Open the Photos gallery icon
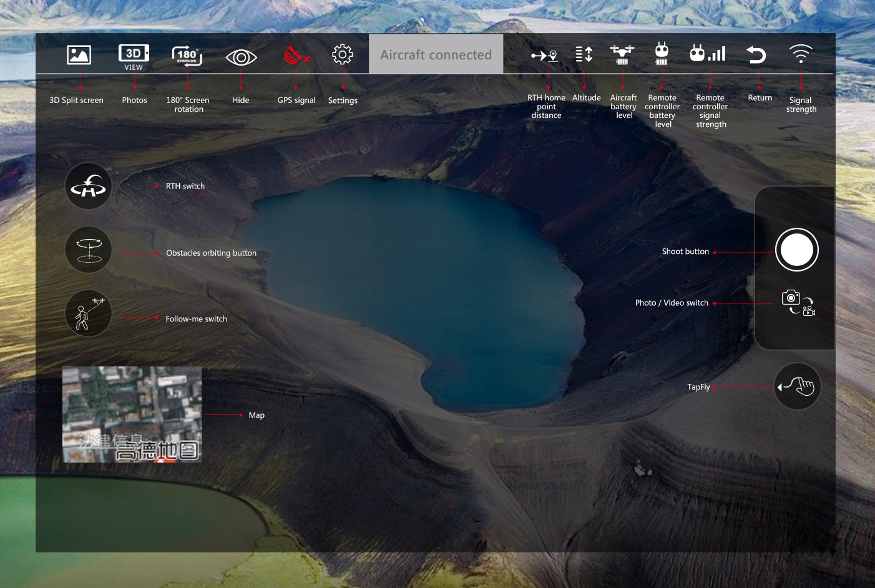The width and height of the screenshot is (875, 588). point(134,57)
